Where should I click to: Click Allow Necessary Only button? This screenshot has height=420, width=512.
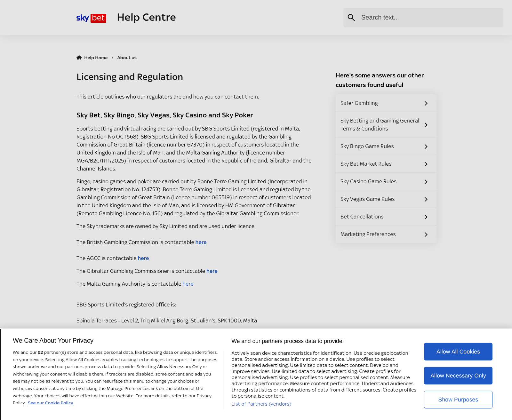tap(458, 376)
